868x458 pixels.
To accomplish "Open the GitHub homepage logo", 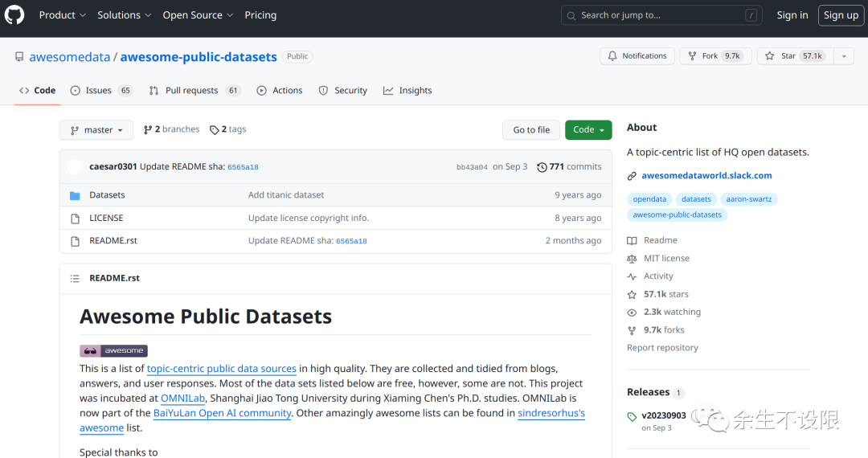I will (x=14, y=15).
